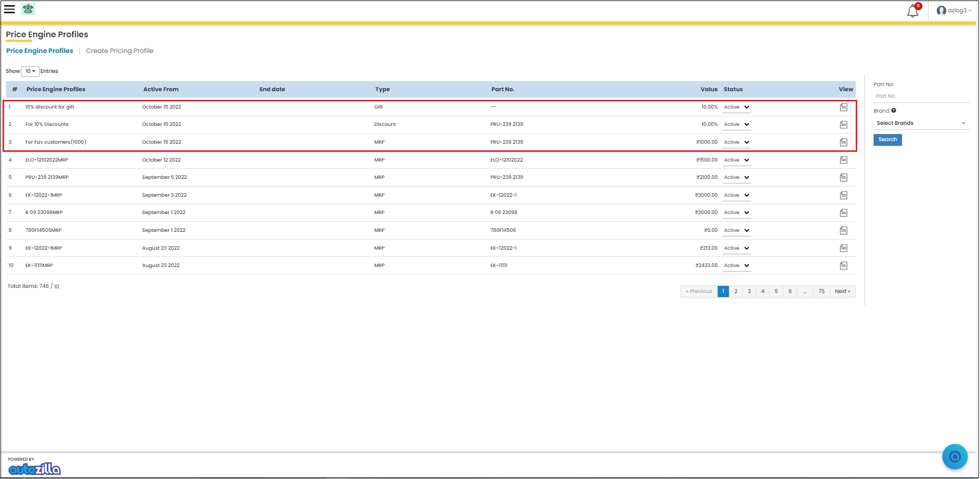Open the azlog3 user account menu
This screenshot has width=980, height=479.
point(954,11)
